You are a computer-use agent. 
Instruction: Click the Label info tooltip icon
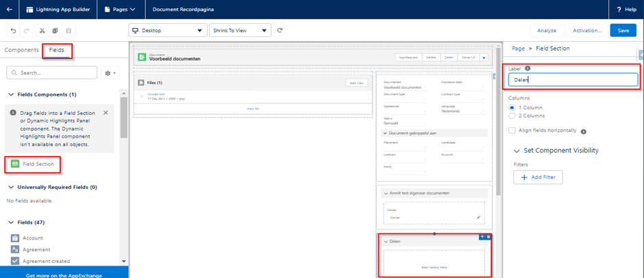click(528, 68)
